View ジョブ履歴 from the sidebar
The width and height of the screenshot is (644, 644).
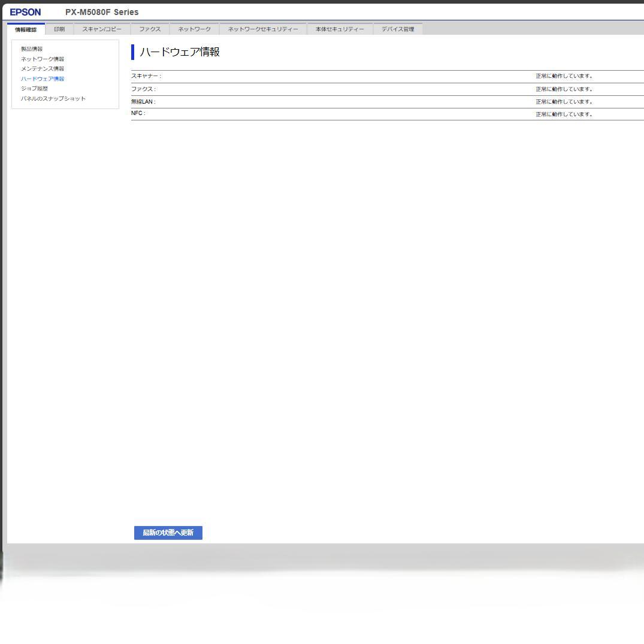34,89
